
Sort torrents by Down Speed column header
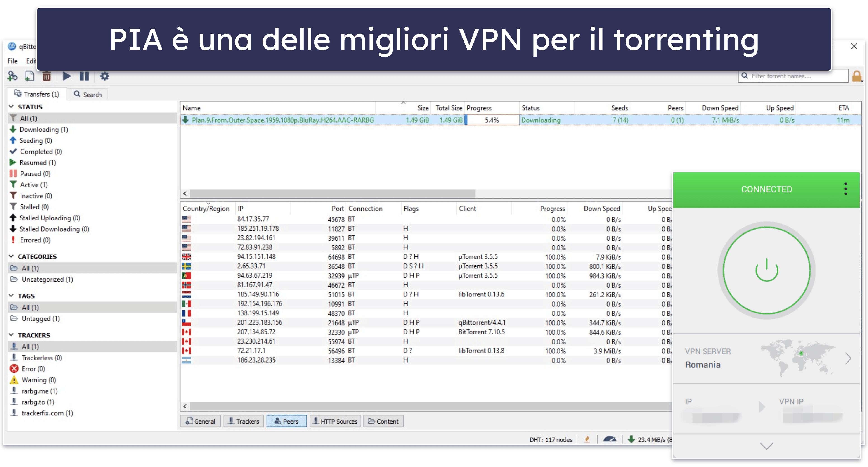coord(713,108)
